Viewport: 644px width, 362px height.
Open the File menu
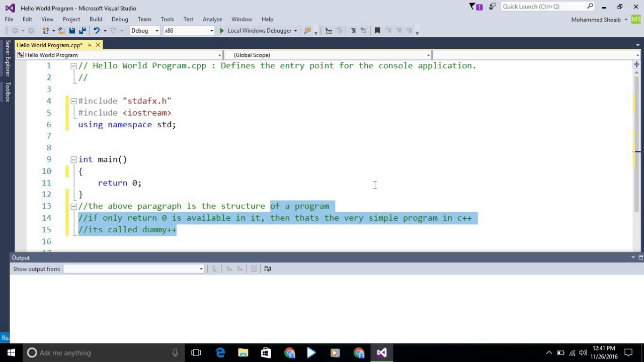[9, 19]
